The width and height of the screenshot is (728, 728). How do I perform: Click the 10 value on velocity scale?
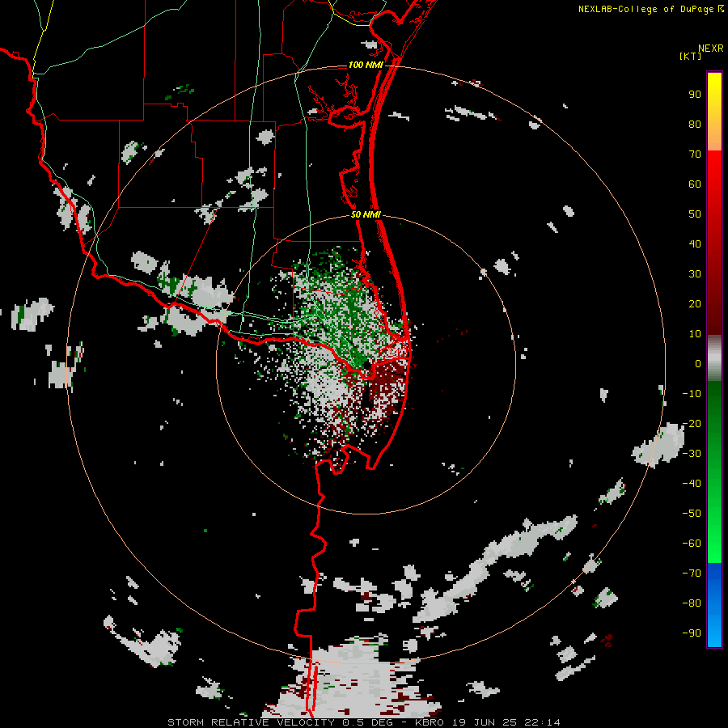point(695,334)
